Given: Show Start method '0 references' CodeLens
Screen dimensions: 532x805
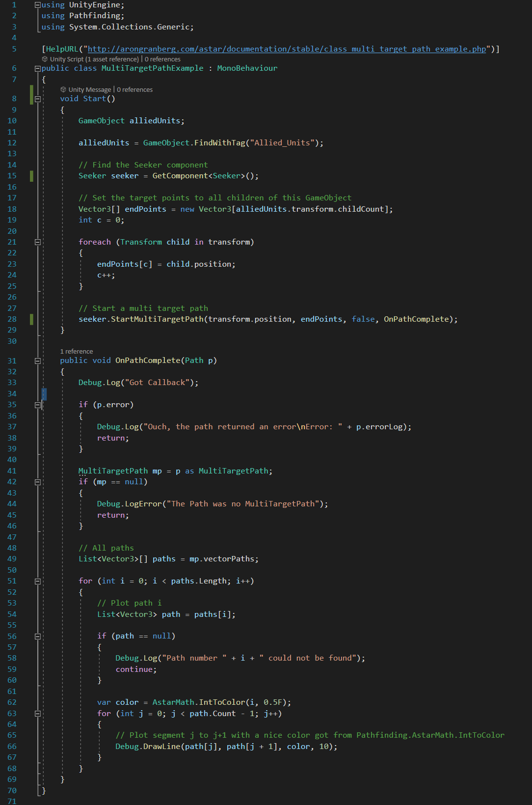Looking at the screenshot, I should (135, 89).
